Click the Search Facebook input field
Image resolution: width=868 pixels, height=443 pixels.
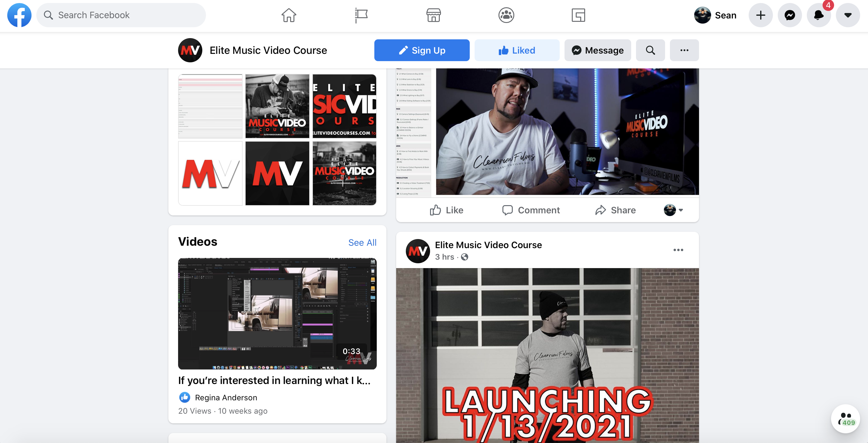point(121,15)
